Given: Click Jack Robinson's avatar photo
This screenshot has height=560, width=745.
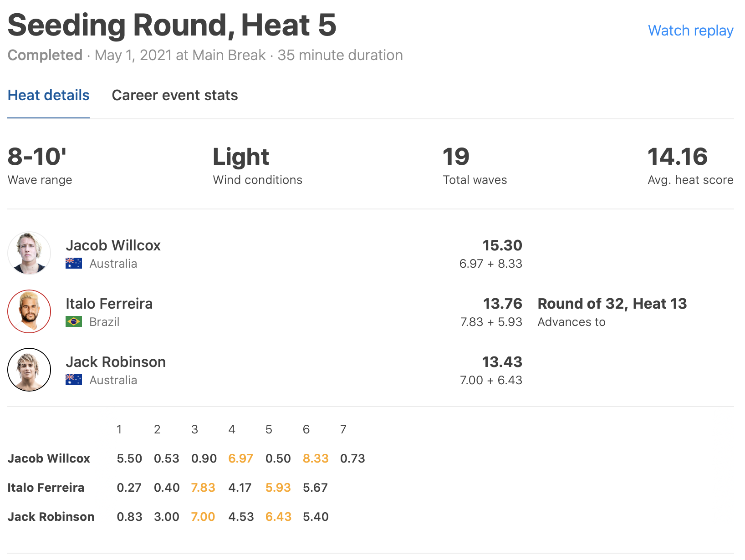Looking at the screenshot, I should pyautogui.click(x=29, y=370).
